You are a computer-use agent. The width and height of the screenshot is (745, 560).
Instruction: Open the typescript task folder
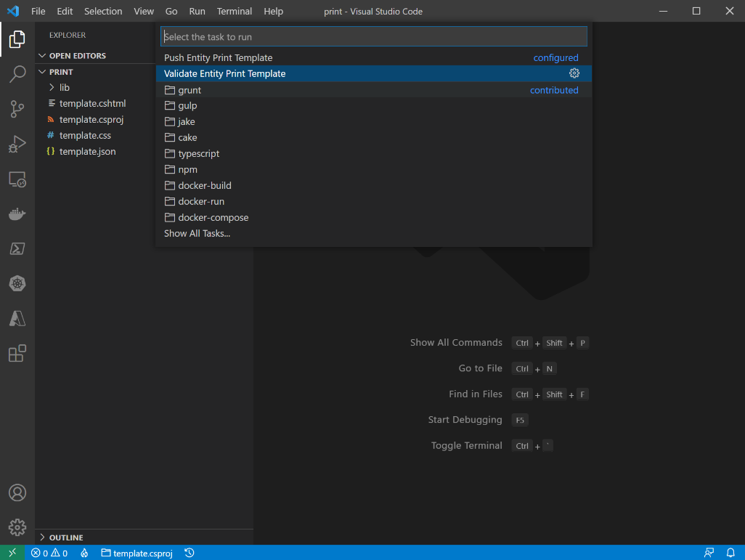[x=374, y=153]
